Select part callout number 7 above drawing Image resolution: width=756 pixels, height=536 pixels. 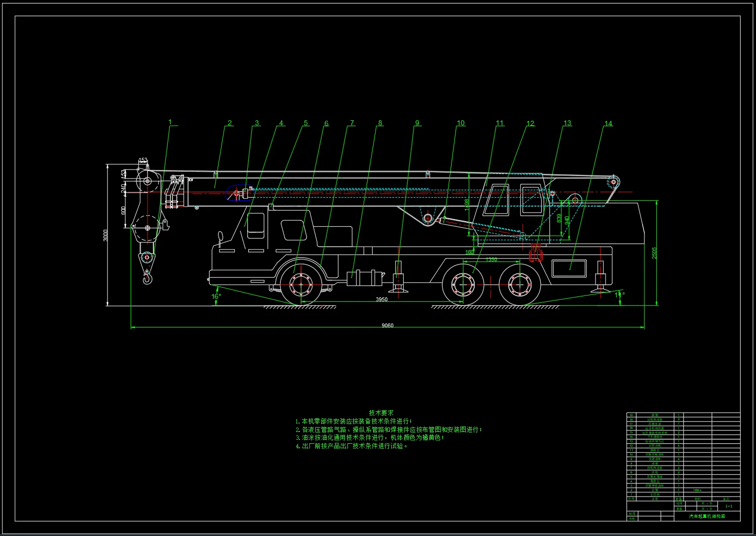tap(352, 123)
